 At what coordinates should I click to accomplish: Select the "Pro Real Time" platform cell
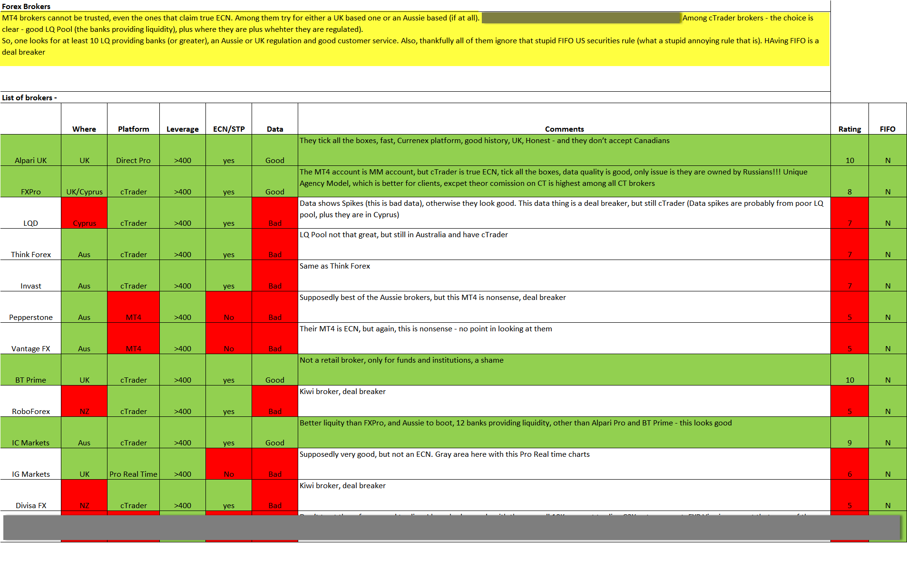pyautogui.click(x=134, y=464)
